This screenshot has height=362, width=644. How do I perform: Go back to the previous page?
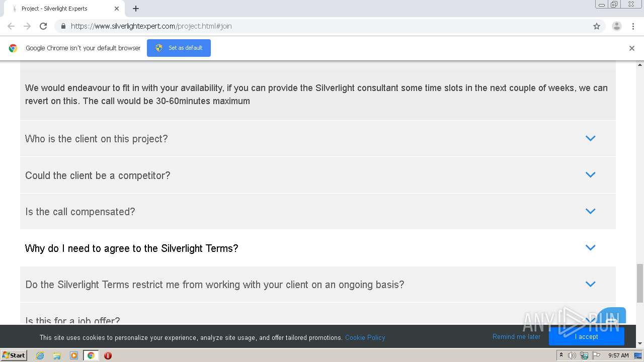11,26
